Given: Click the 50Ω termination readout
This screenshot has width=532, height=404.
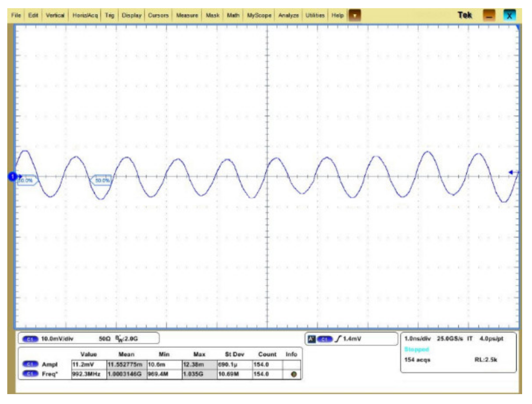Looking at the screenshot, I should [x=105, y=339].
